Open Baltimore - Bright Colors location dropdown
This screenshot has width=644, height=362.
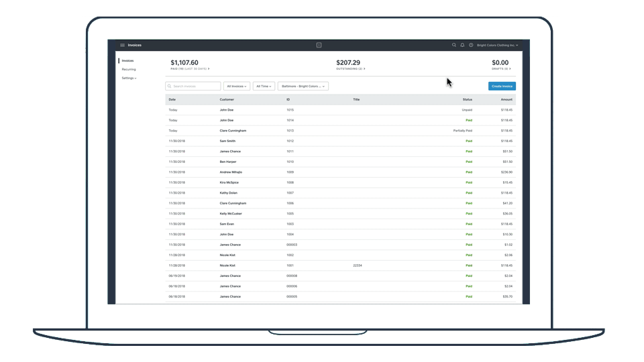point(303,86)
